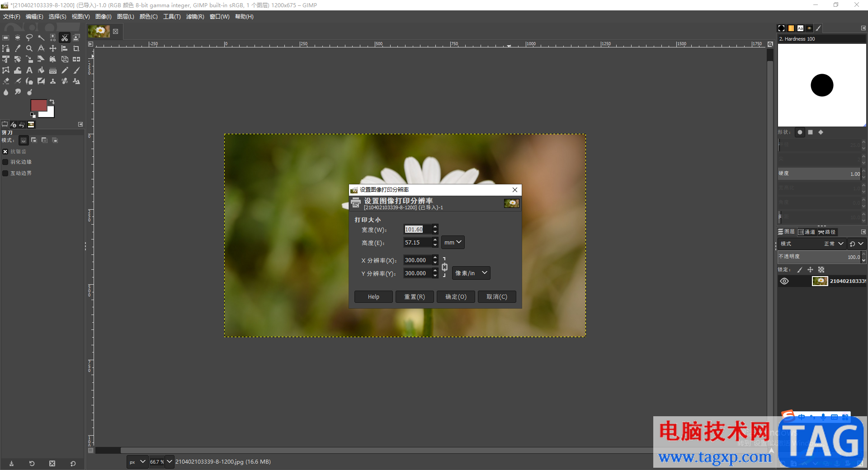Select the Crop tool

pos(76,48)
